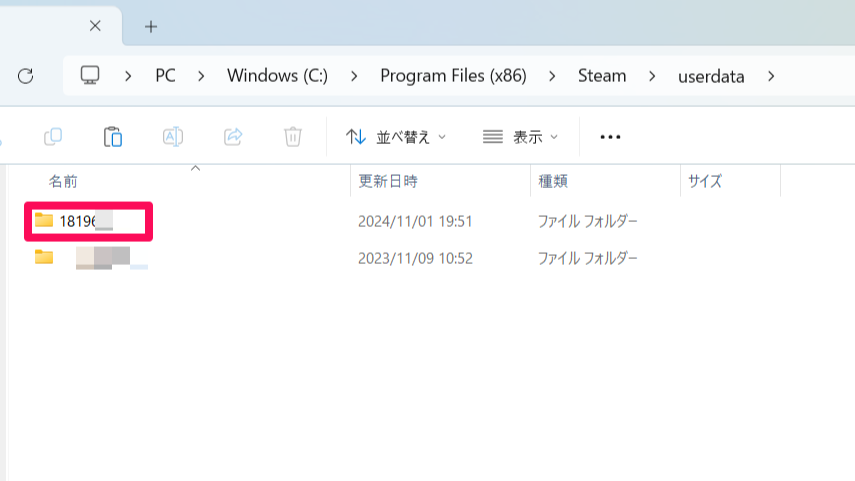Image resolution: width=855 pixels, height=481 pixels.
Task: Click the copy icon in toolbar
Action: 53,137
